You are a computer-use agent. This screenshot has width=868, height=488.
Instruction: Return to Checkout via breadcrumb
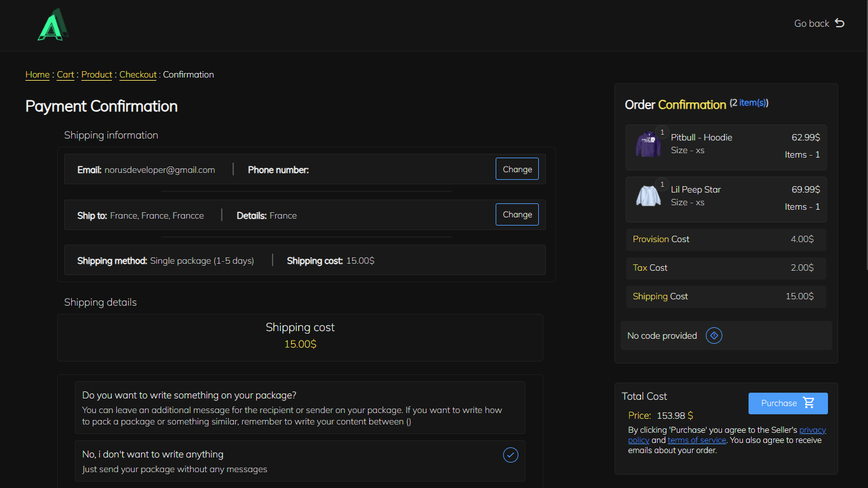138,74
